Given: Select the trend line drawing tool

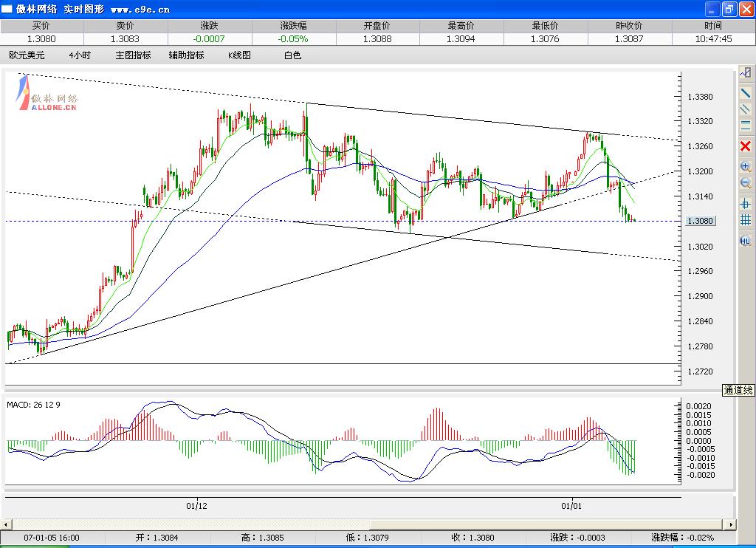Looking at the screenshot, I should coord(746,92).
